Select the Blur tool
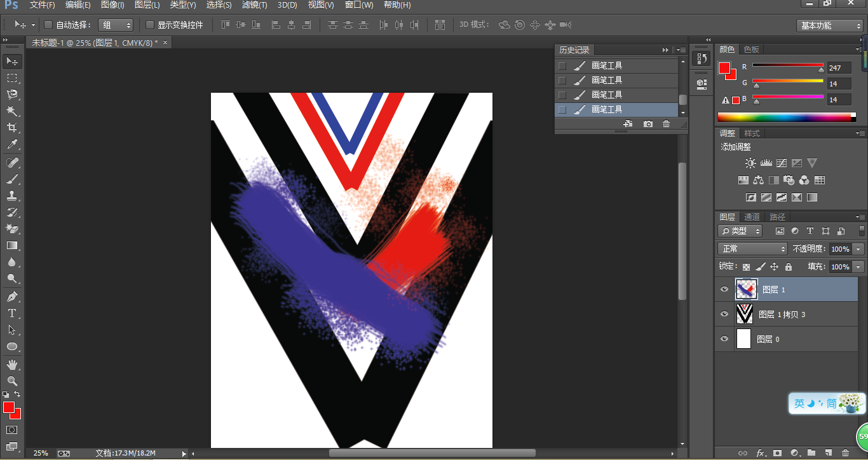The width and height of the screenshot is (868, 460). tap(12, 262)
